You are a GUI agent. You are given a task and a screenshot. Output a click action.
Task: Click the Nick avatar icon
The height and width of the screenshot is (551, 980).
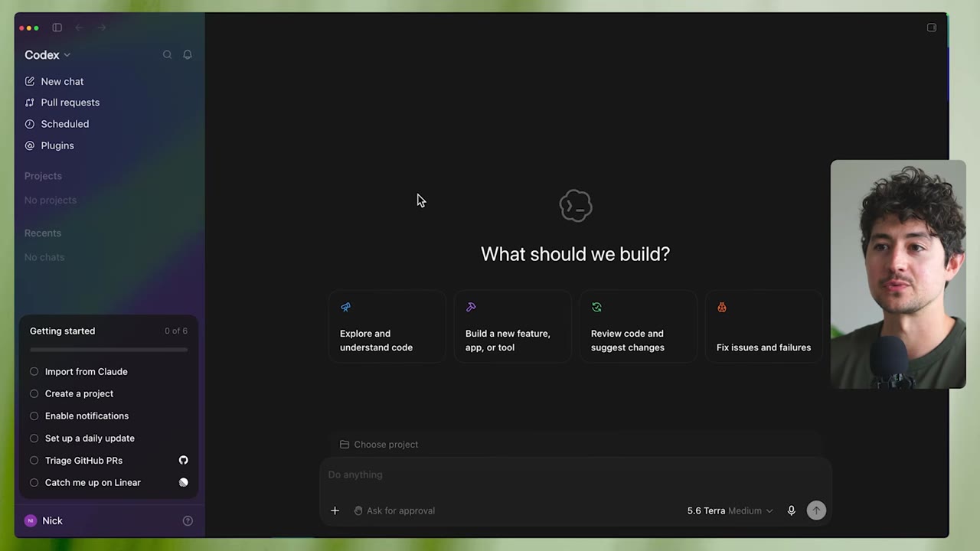click(x=31, y=521)
